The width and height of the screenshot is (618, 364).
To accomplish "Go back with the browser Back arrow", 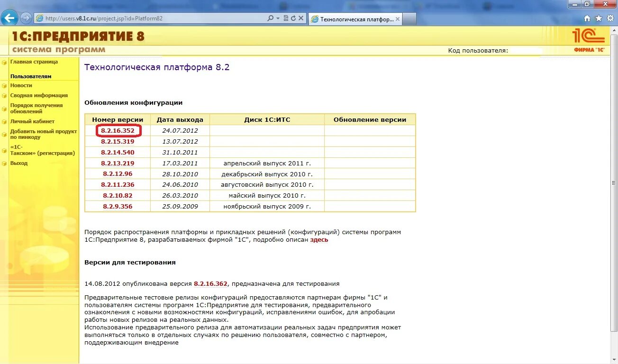I will point(9,18).
